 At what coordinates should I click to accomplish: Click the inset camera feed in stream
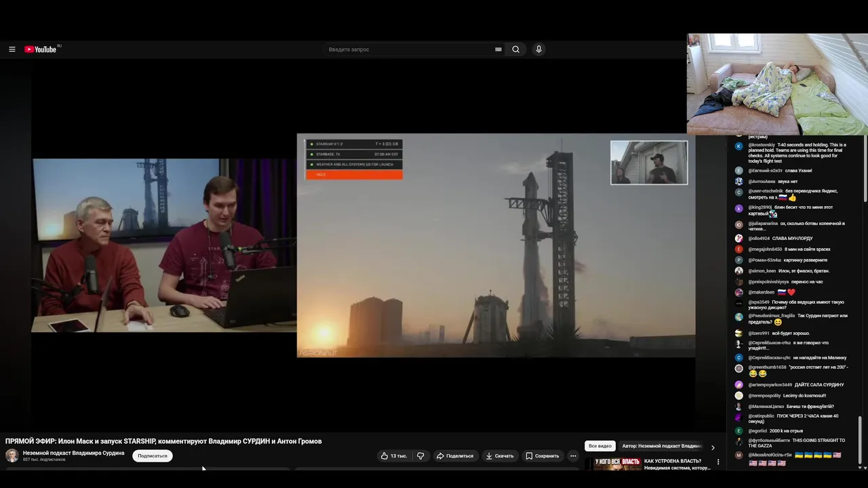coord(649,163)
